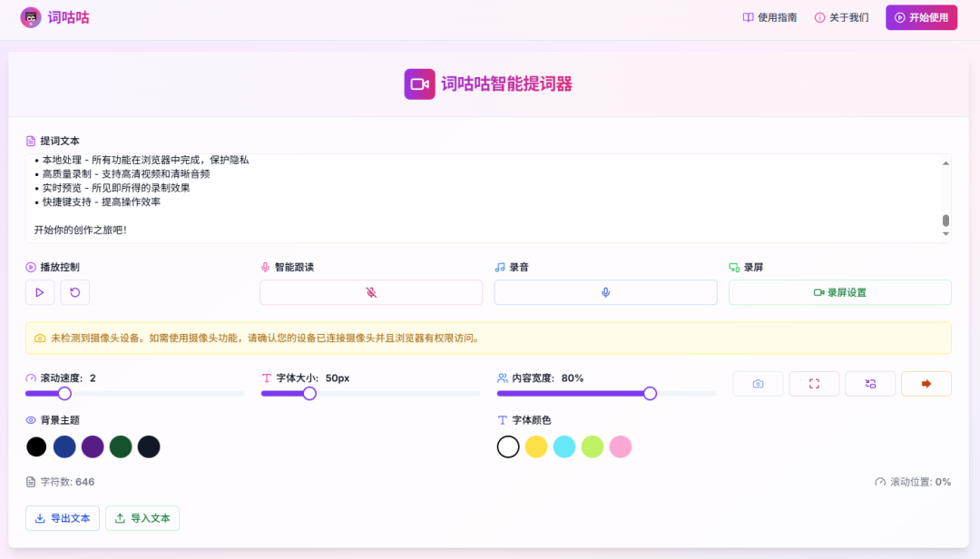This screenshot has width=980, height=559.
Task: Click 导出文本 to export text
Action: click(x=63, y=518)
